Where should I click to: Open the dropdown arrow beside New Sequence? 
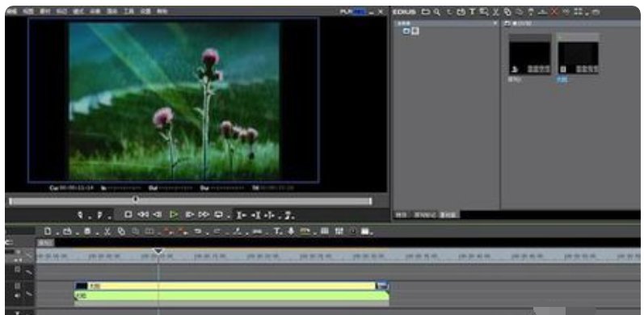(x=57, y=233)
